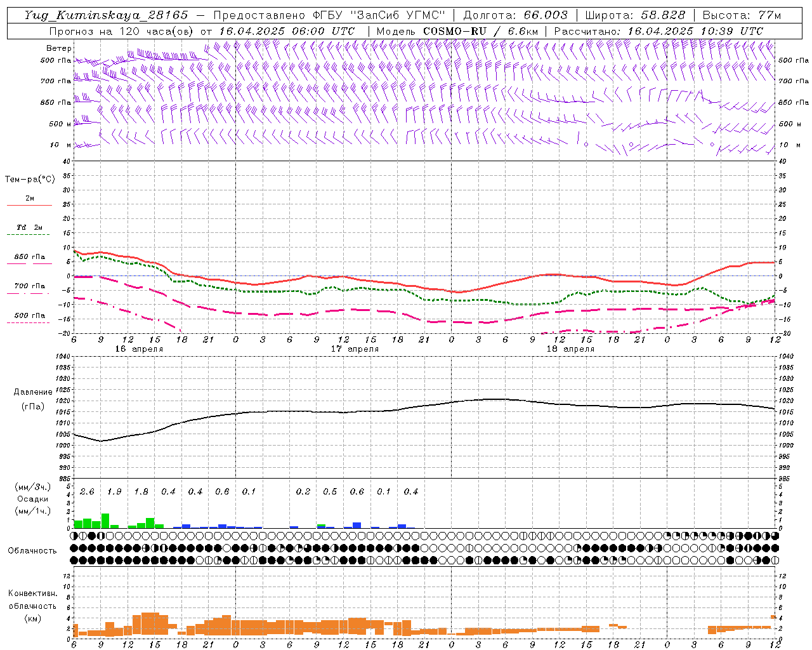Viewport: 812px width, 650px height.
Task: Select the Широта 58.828 header field
Action: pos(635,15)
